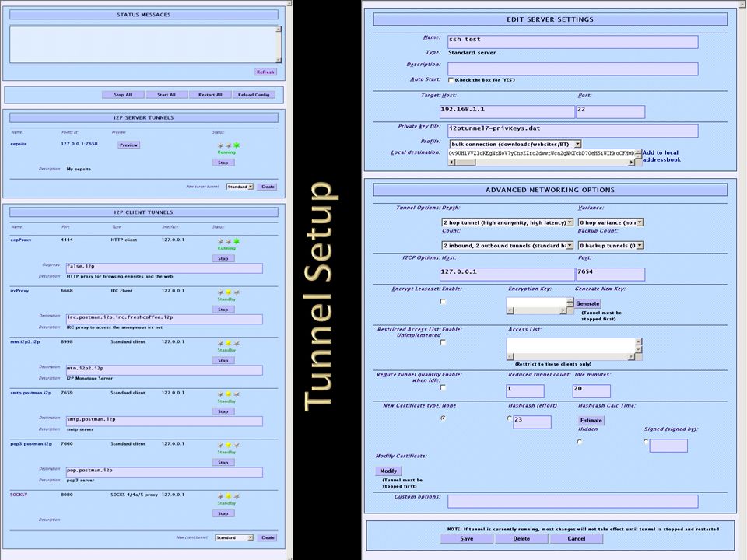Click the Target Port field 22
This screenshot has width=747, height=560.
pyautogui.click(x=611, y=112)
